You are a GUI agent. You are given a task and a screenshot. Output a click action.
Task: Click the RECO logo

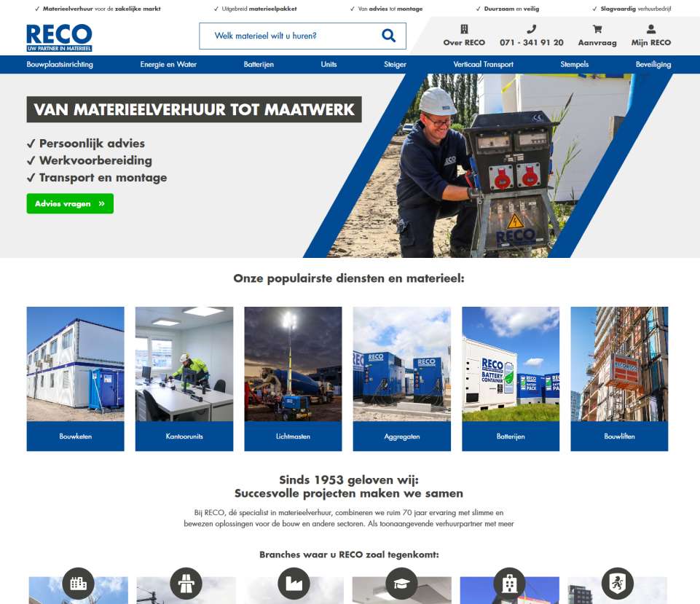(60, 37)
